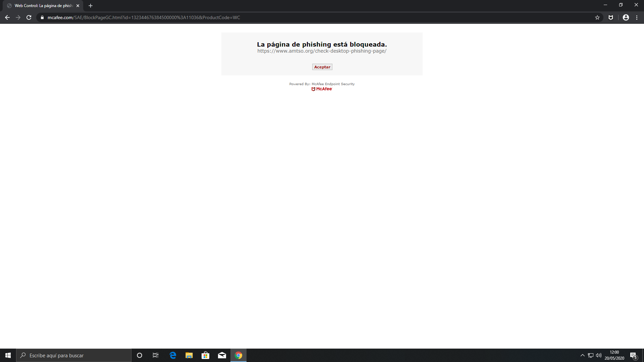Open the McAfee shield extension icon
Image resolution: width=644 pixels, height=362 pixels.
point(611,17)
